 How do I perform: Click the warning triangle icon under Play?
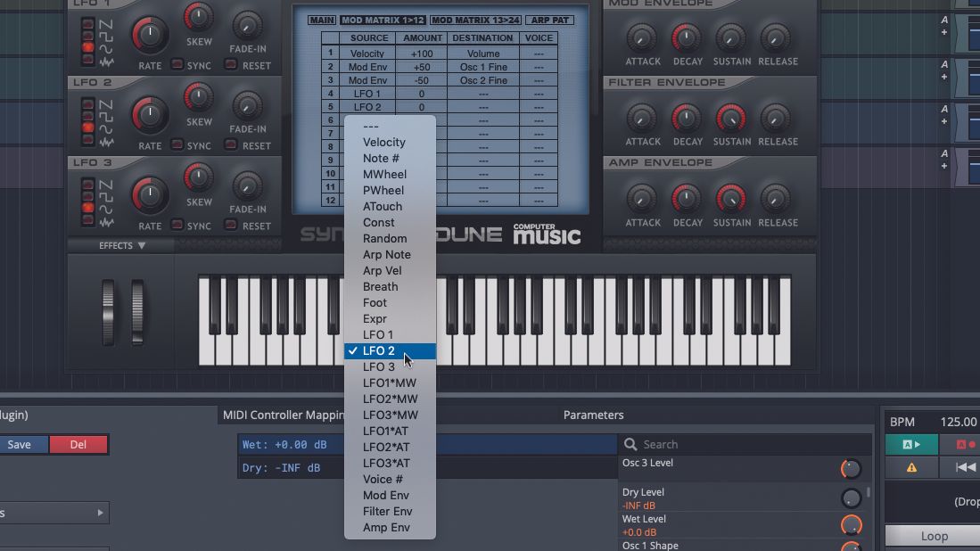click(910, 467)
